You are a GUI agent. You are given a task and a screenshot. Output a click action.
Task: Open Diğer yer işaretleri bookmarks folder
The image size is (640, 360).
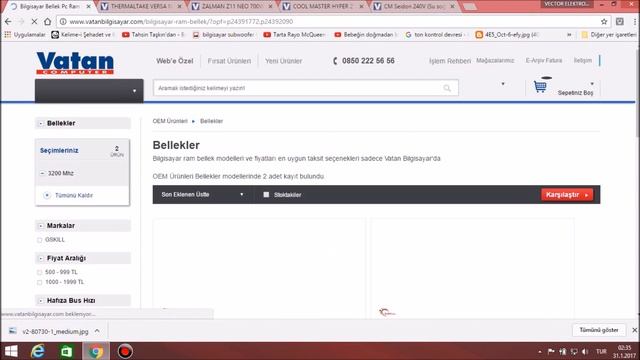[609, 35]
